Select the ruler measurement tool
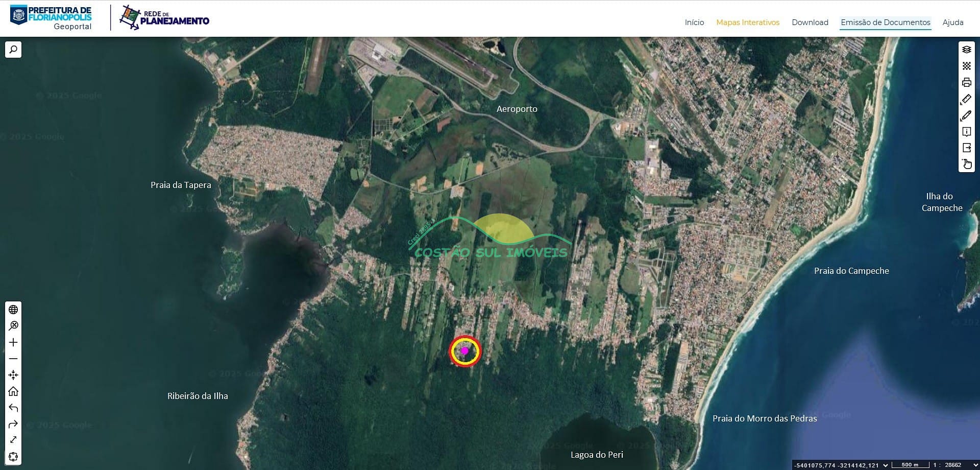 pos(966,99)
